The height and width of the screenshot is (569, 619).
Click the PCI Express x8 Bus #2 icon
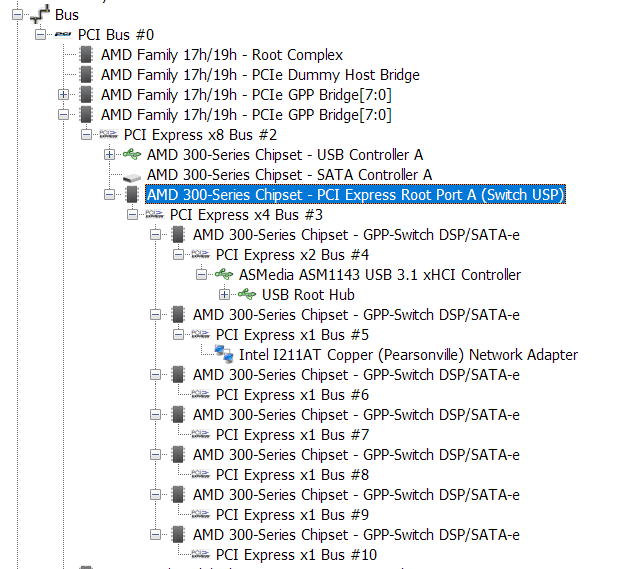pyautogui.click(x=109, y=135)
